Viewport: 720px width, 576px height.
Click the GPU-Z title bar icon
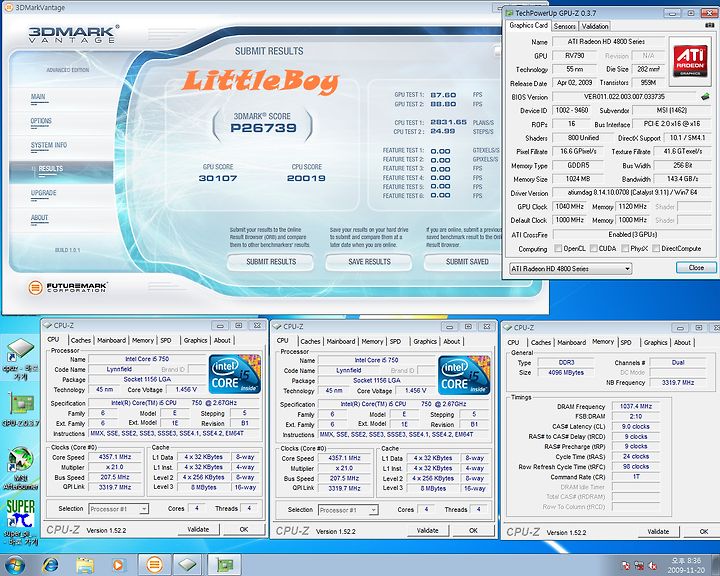(509, 13)
